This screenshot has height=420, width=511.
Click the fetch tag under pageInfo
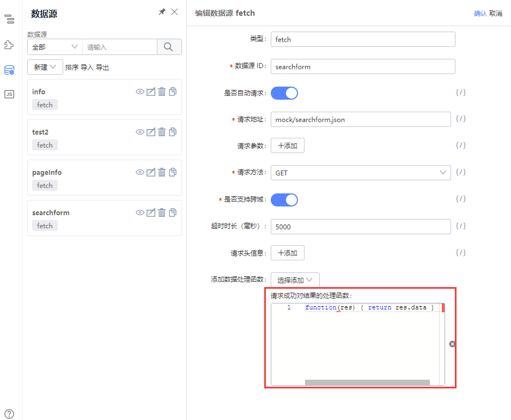pos(45,185)
